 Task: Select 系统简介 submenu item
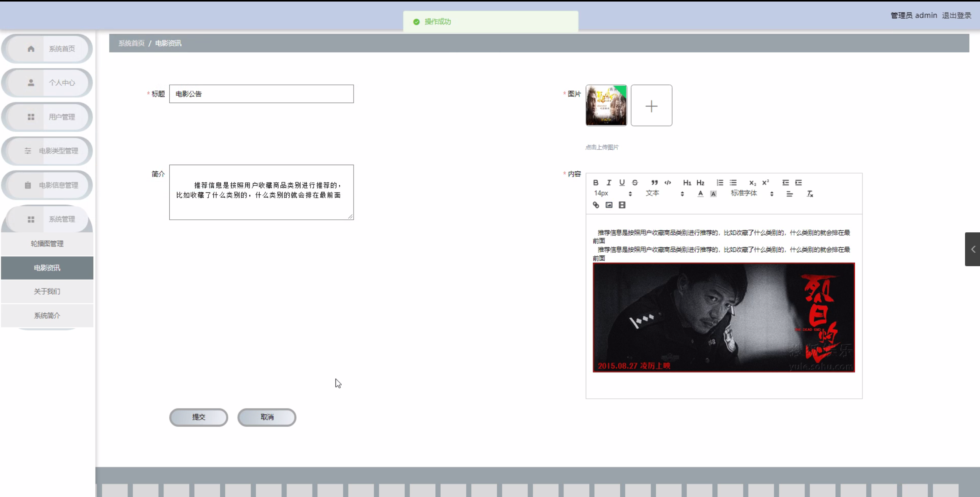coord(47,315)
